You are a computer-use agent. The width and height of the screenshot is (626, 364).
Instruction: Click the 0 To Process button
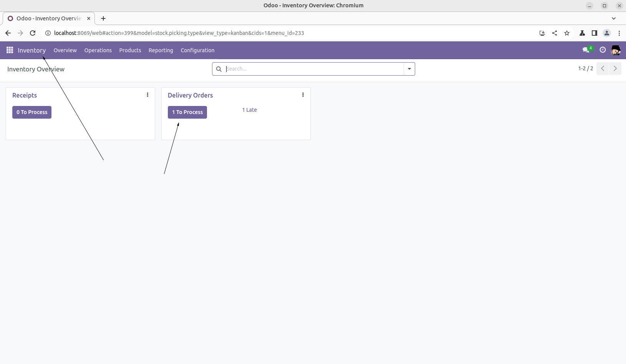pos(32,113)
